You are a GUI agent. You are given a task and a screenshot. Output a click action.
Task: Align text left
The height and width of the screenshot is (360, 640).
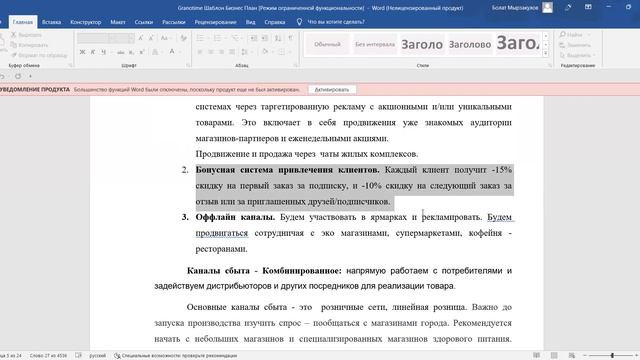[x=200, y=52]
